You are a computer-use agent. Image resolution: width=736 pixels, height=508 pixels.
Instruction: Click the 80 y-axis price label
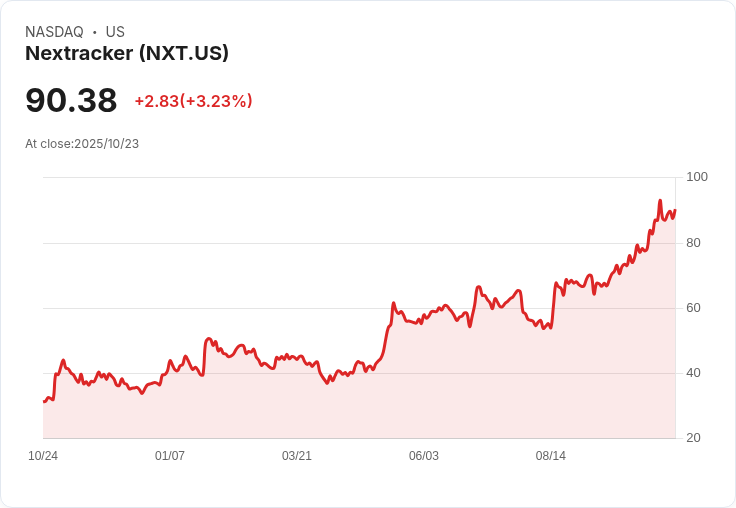tap(693, 243)
